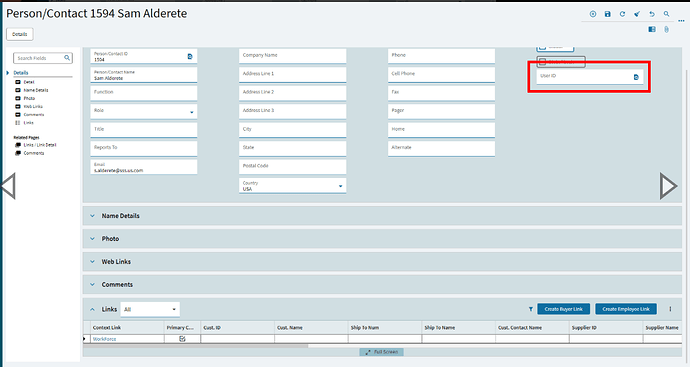Toggle Primary Context checkbox in WorkForce row
690x367 pixels.
click(x=182, y=339)
